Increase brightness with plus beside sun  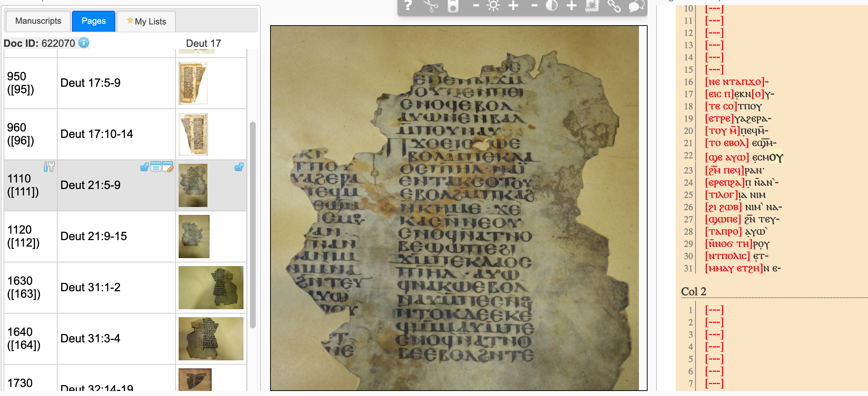pos(513,6)
